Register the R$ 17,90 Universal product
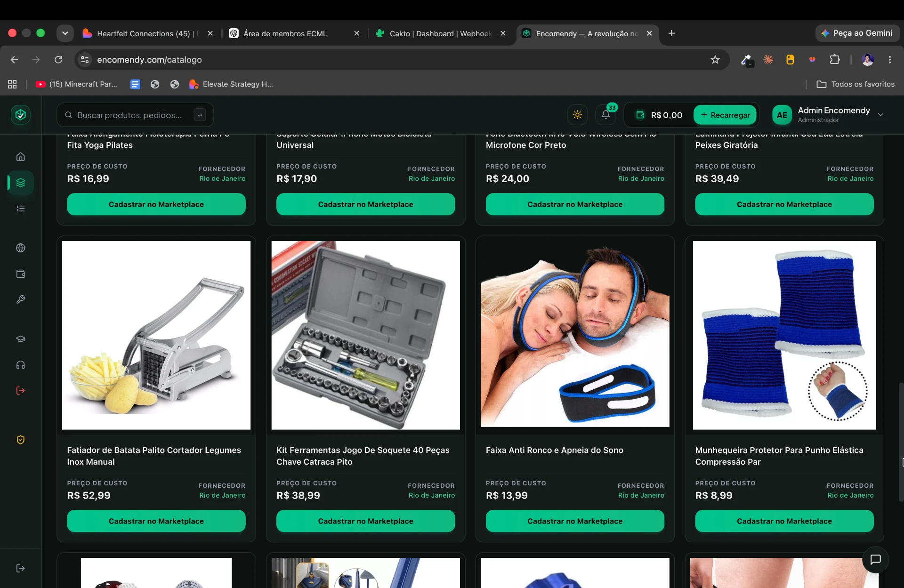Viewport: 904px width, 588px height. coord(366,204)
